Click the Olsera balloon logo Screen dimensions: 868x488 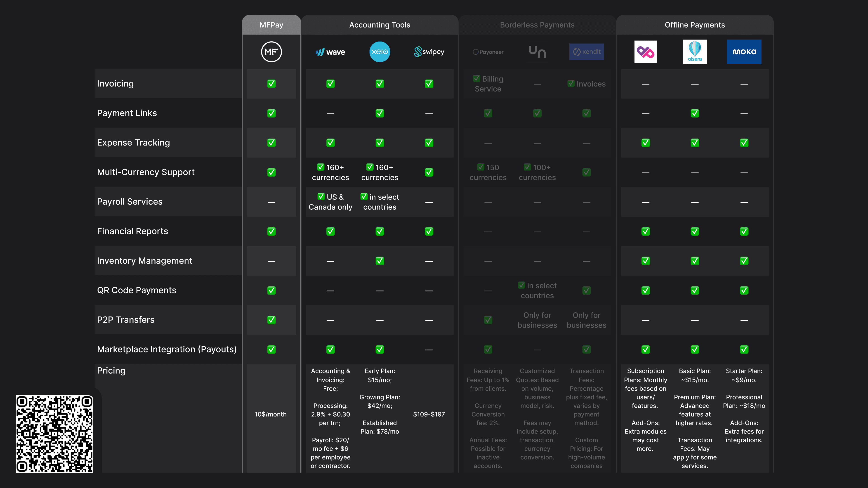coord(694,52)
